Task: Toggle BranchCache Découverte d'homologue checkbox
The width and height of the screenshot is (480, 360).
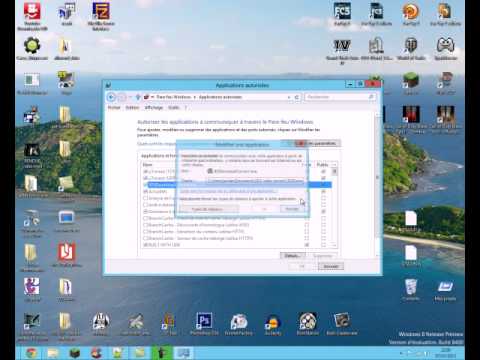Action: coord(145,225)
